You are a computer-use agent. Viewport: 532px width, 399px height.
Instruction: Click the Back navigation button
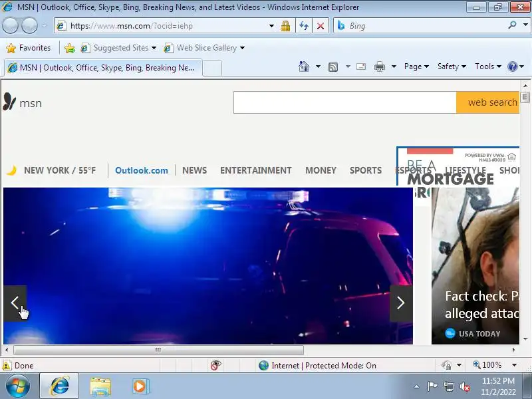pyautogui.click(x=11, y=26)
